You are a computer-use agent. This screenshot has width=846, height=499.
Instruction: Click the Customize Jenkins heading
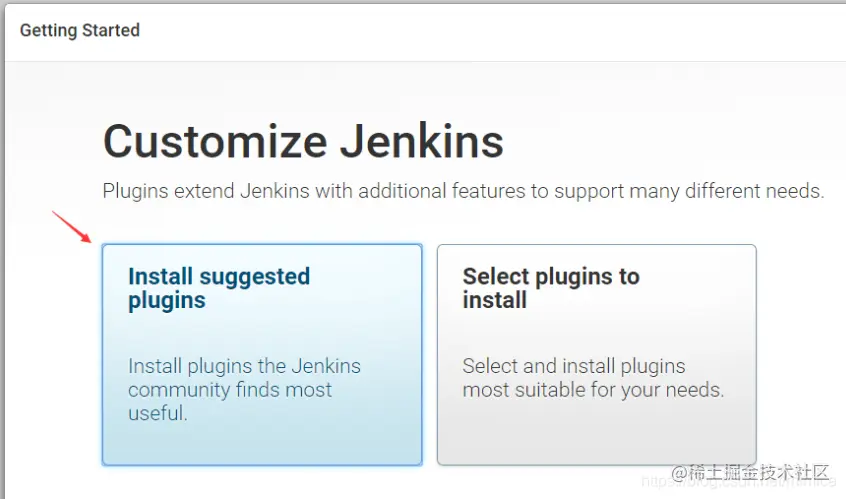[x=303, y=141]
